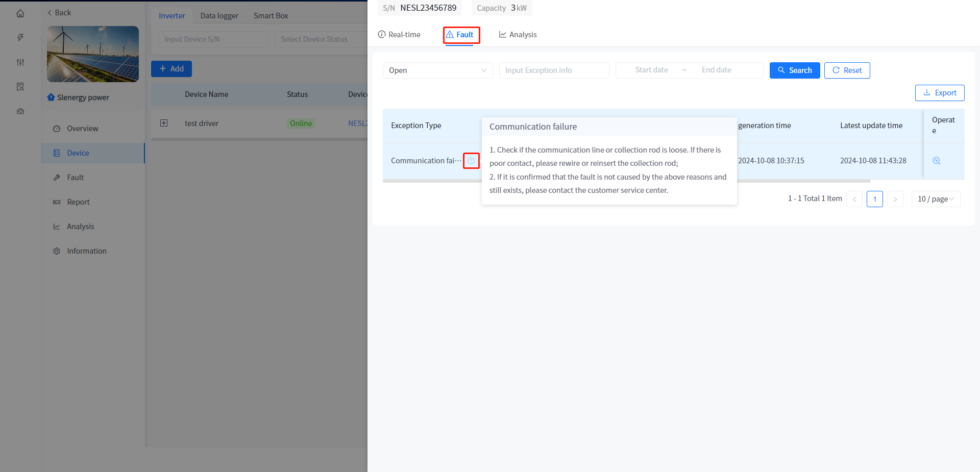The image size is (980, 472).
Task: Click the dashboard gauge sidebar icon
Action: point(20,111)
